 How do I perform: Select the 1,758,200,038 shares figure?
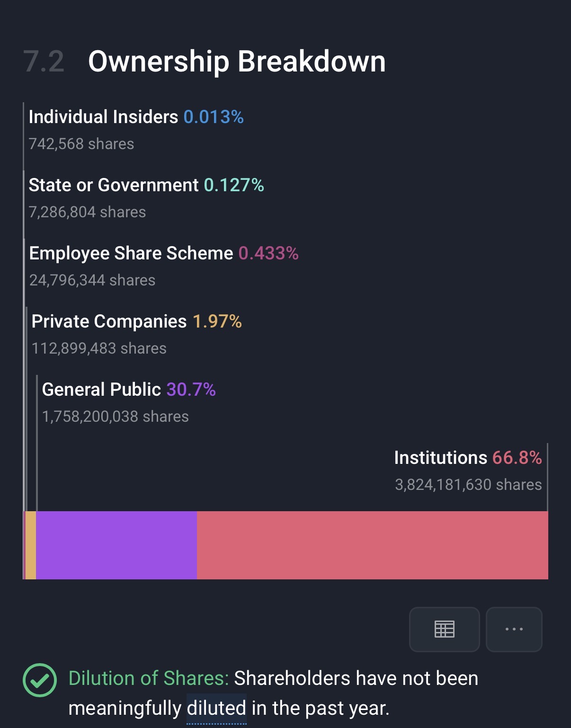coord(115,417)
